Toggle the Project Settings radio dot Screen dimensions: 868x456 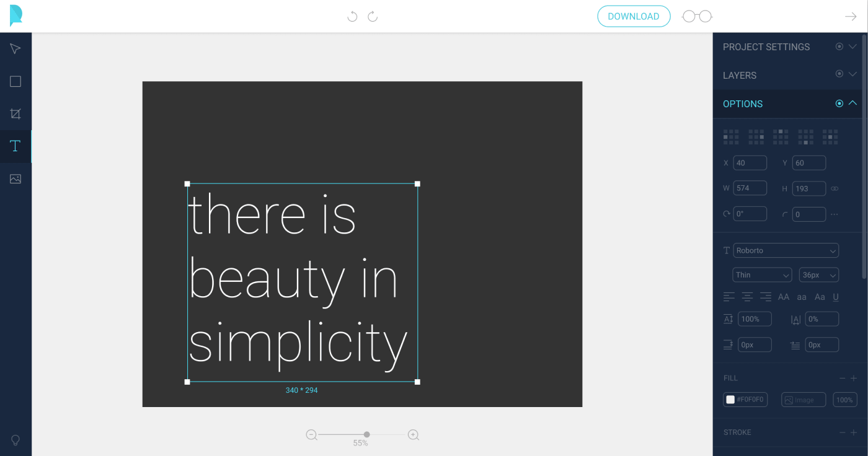[x=839, y=46]
